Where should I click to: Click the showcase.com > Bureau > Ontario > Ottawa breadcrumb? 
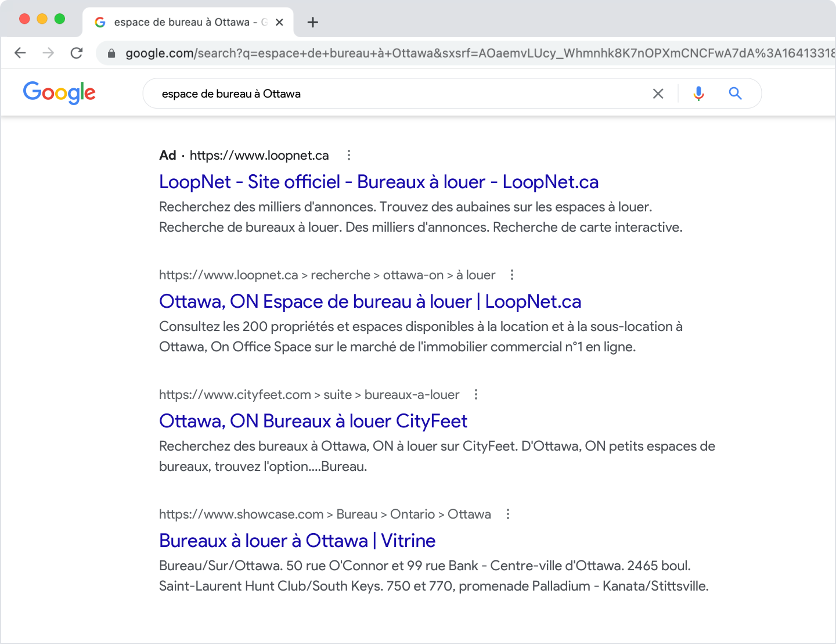325,514
